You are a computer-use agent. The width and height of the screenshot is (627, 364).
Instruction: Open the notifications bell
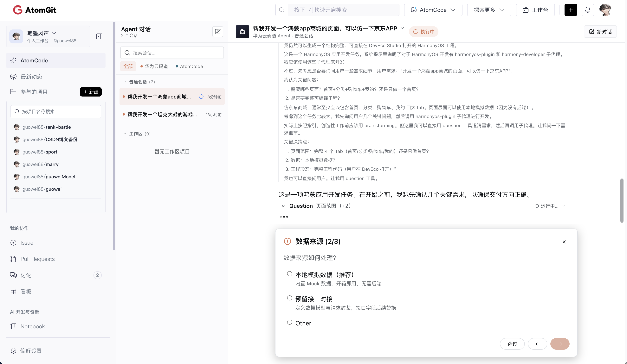588,10
